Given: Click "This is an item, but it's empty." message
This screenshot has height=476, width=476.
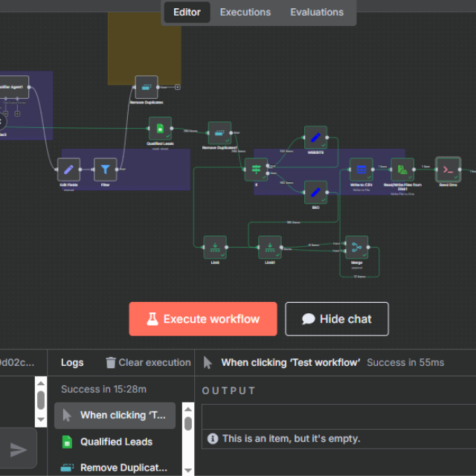Looking at the screenshot, I should 291,438.
